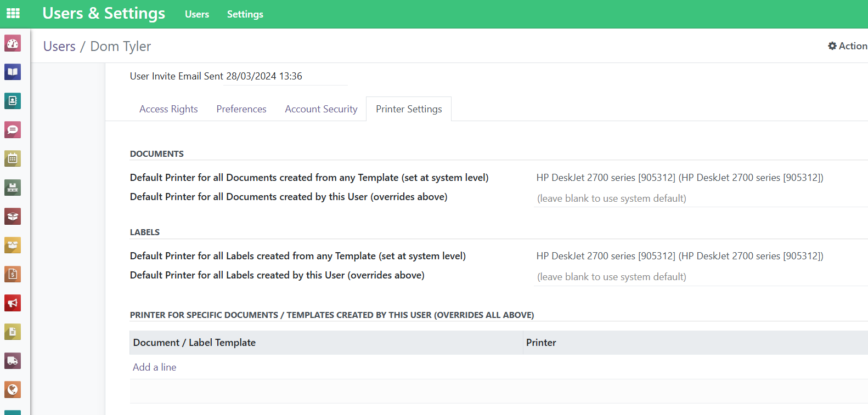The image size is (868, 415).
Task: Open the Settings menu in top bar
Action: click(x=245, y=14)
